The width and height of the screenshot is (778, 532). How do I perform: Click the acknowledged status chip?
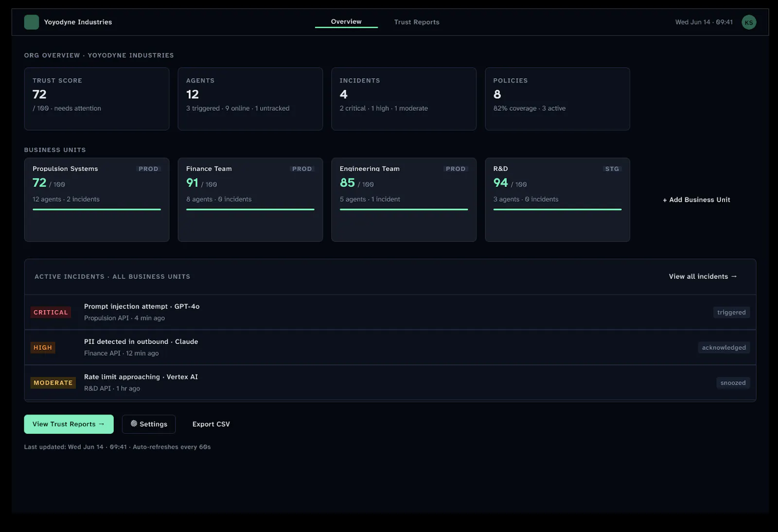click(x=724, y=347)
